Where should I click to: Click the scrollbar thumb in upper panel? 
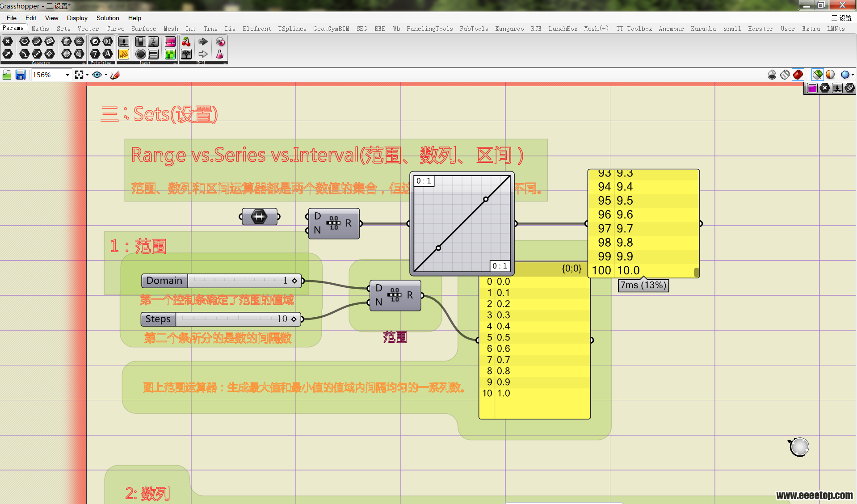(696, 272)
